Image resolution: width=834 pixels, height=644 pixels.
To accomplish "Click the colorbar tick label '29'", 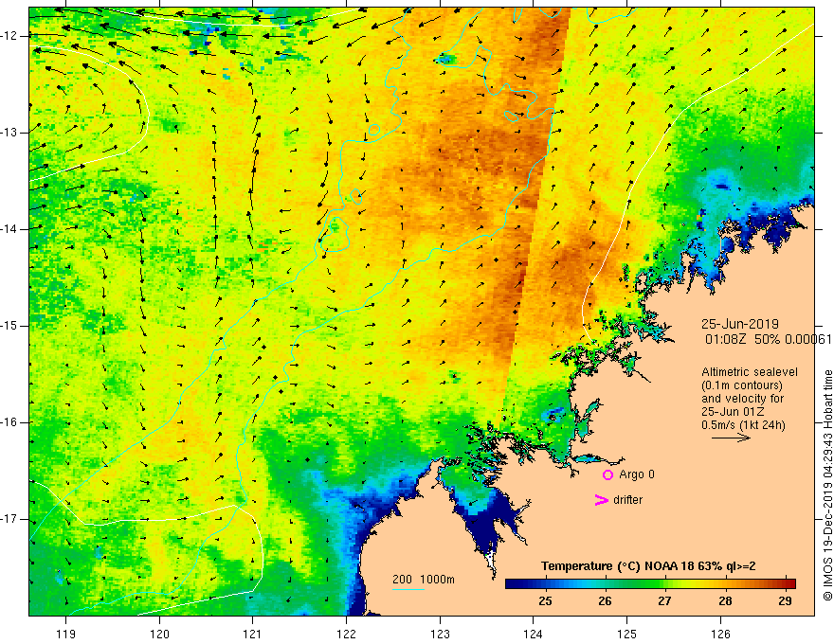I will (785, 601).
